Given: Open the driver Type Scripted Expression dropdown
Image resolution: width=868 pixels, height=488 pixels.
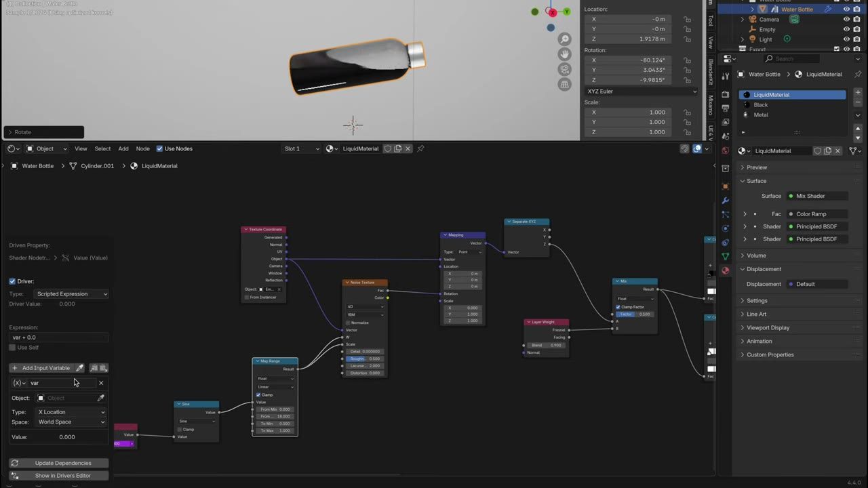Looking at the screenshot, I should click(x=71, y=294).
